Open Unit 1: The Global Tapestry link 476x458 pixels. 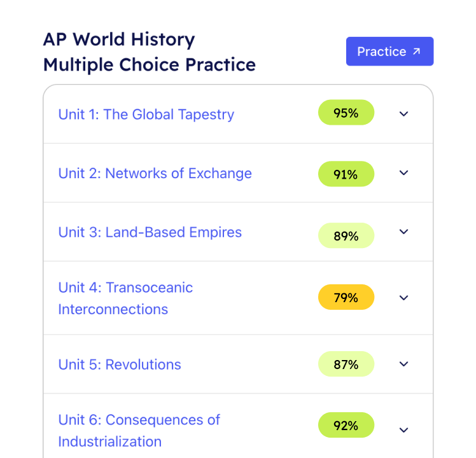[x=146, y=114]
